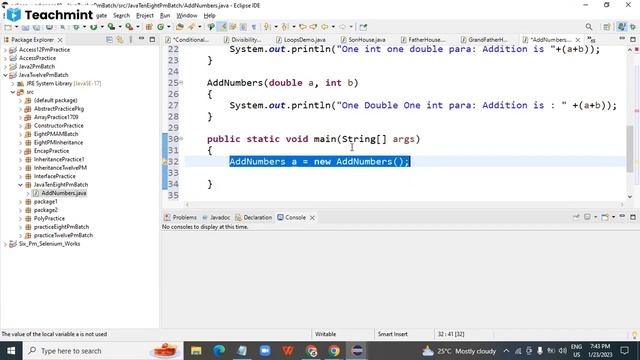This screenshot has width=640, height=360.
Task: Click the Back navigation arrow
Action: pos(324,27)
